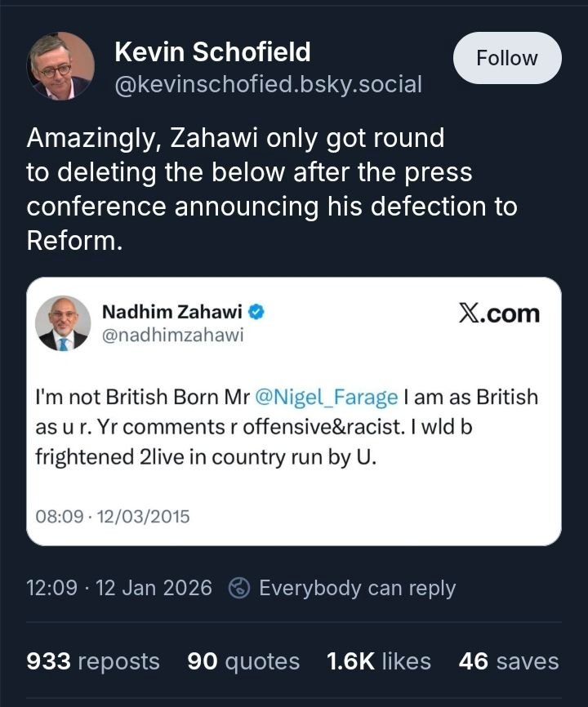View the 1.6K likes list
Viewport: 588px width, 707px height.
tap(378, 661)
